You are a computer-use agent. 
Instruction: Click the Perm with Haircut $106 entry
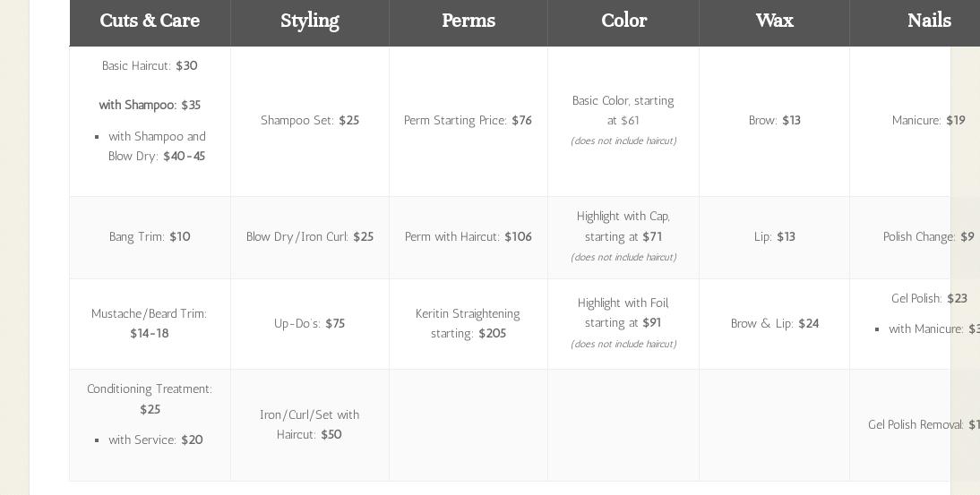468,236
